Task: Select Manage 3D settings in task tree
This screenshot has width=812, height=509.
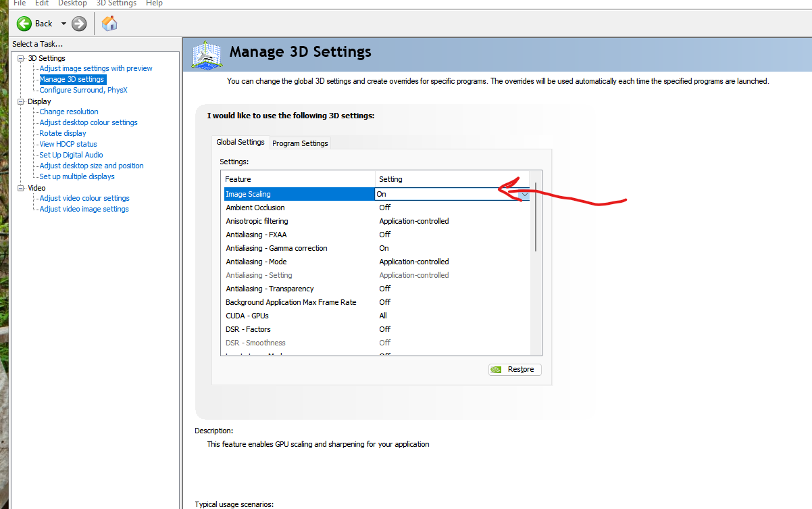Action: point(72,79)
